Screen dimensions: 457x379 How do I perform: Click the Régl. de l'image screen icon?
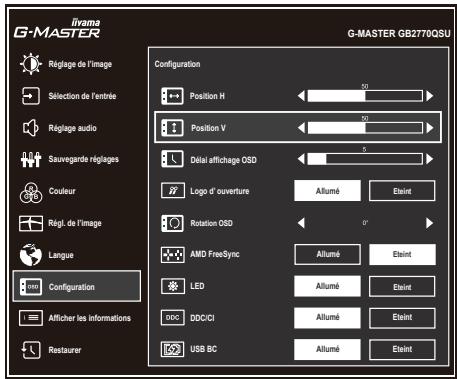click(31, 223)
